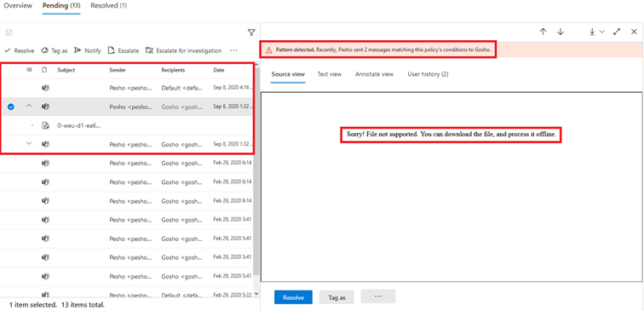Sort by the Date column header
The image size is (644, 311).
219,70
